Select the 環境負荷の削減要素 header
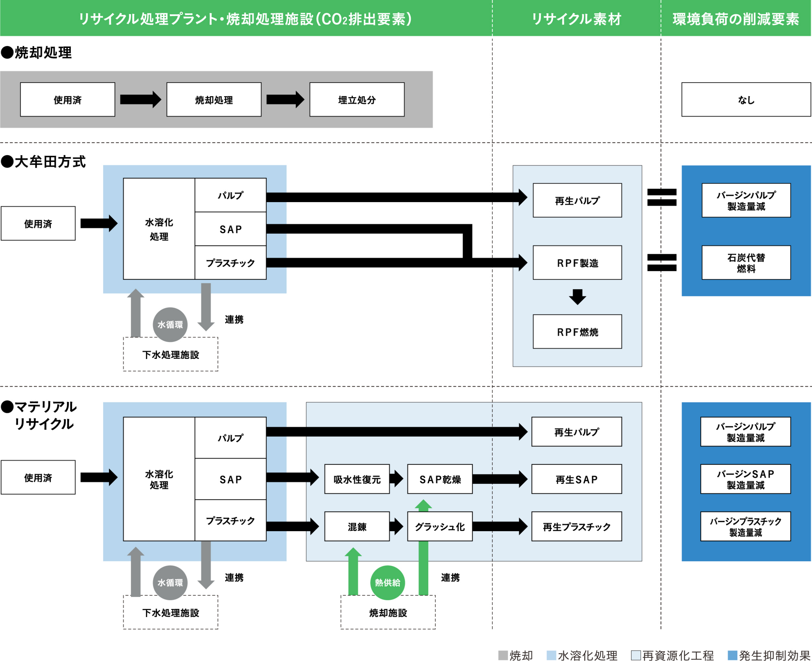Image resolution: width=812 pixels, height=667 pixels. pyautogui.click(x=736, y=18)
